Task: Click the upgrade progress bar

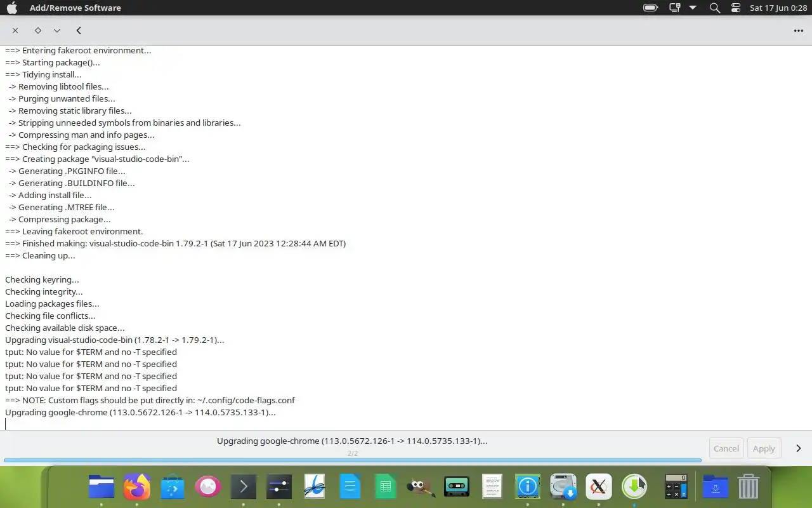Action: [353, 460]
